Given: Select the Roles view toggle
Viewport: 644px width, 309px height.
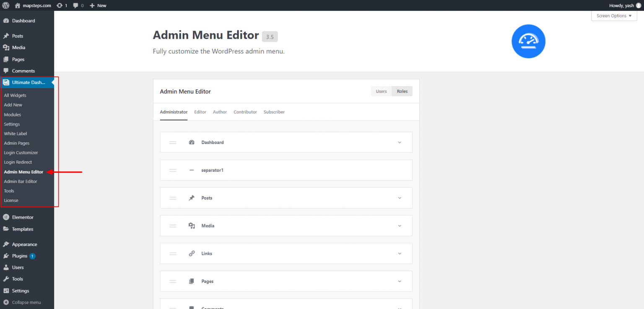Looking at the screenshot, I should [402, 91].
